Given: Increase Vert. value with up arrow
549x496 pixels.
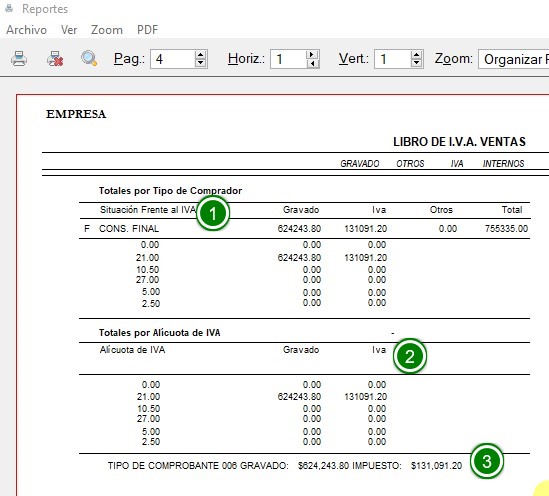Looking at the screenshot, I should point(416,55).
